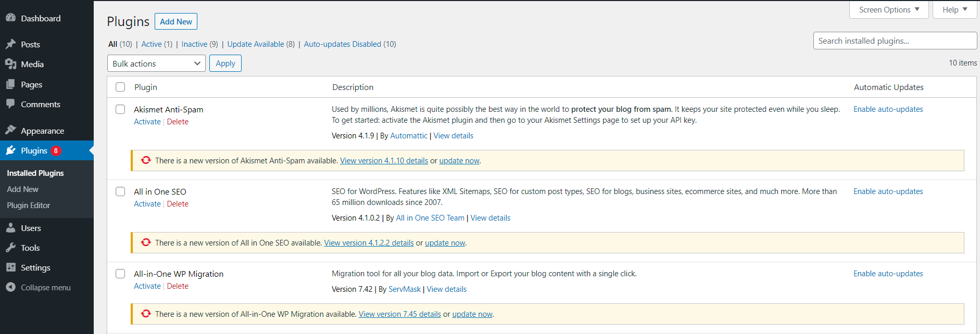
Task: Filter plugins by Inactive
Action: point(194,44)
